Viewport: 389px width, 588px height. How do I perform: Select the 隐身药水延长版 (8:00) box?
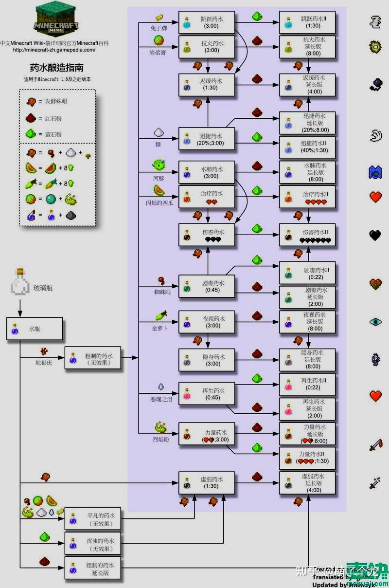click(307, 360)
